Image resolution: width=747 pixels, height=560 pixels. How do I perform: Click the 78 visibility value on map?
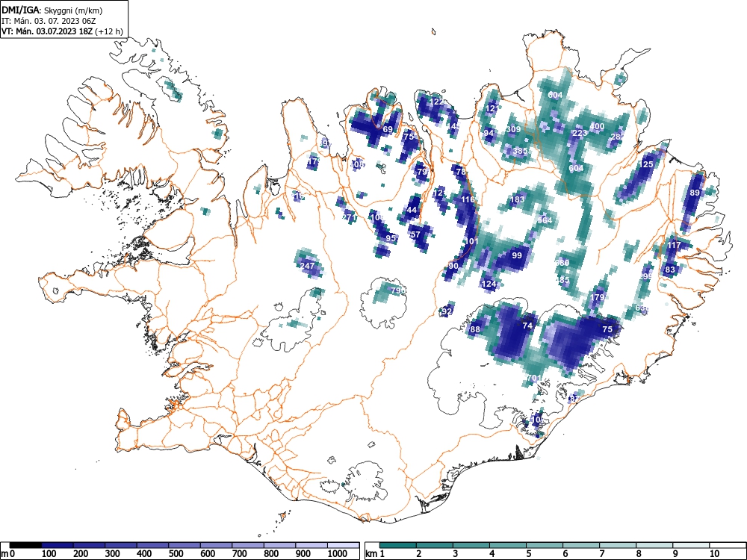pyautogui.click(x=461, y=172)
